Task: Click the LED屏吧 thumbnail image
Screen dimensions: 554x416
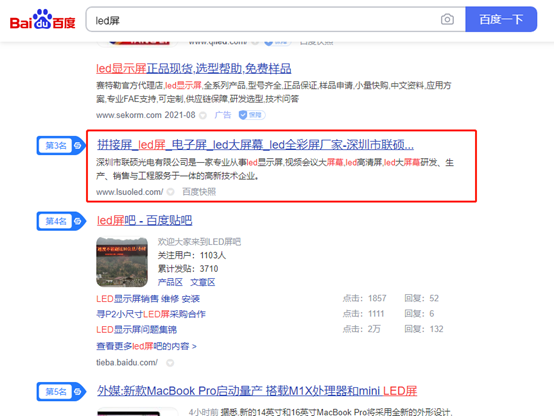Action: 122,262
